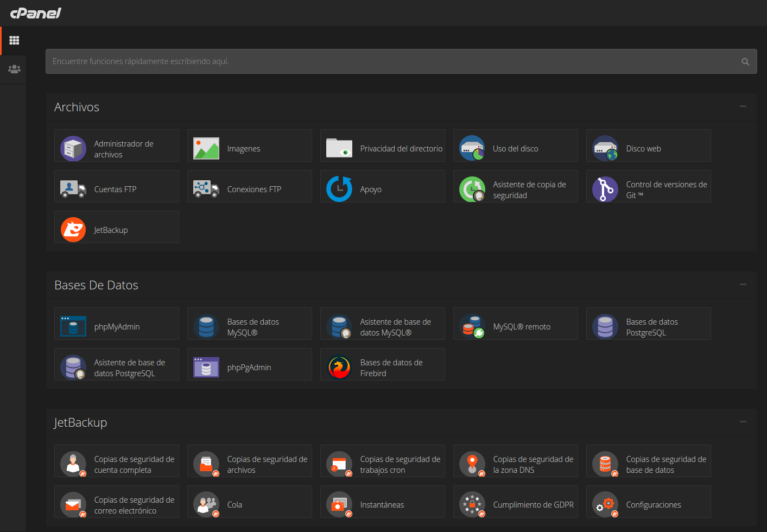
Task: Open the full account backups icon
Action: click(x=73, y=464)
